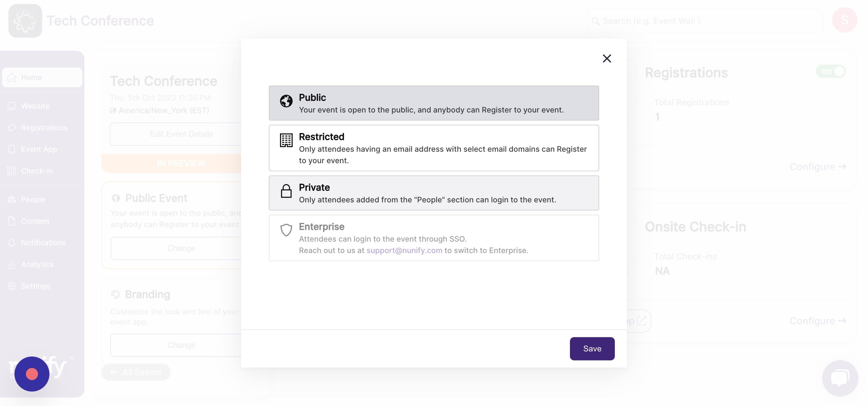The width and height of the screenshot is (868, 406).
Task: Click the red record circle button
Action: click(32, 374)
